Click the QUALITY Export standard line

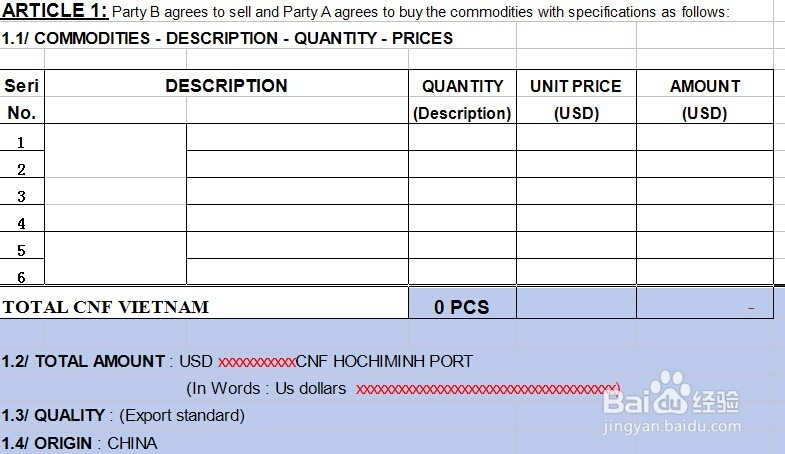click(123, 415)
